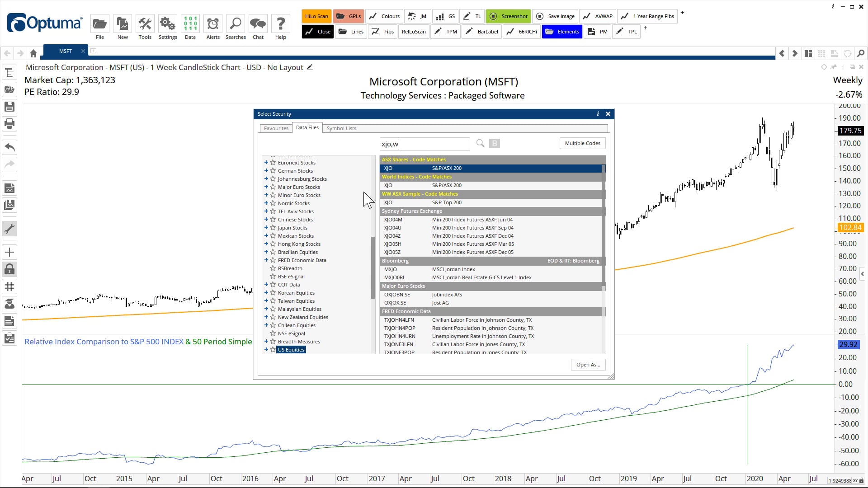The height and width of the screenshot is (488, 868).
Task: Open the Searches magnifier icon
Action: [x=236, y=23]
